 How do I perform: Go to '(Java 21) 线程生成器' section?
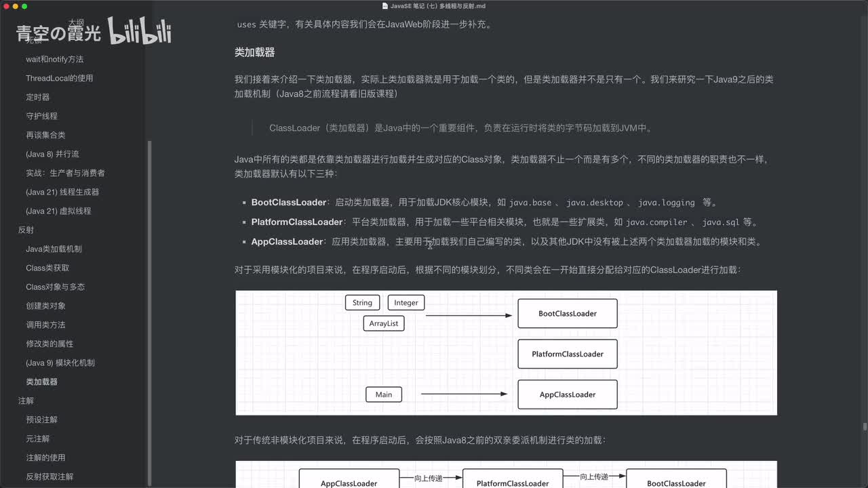tap(62, 192)
